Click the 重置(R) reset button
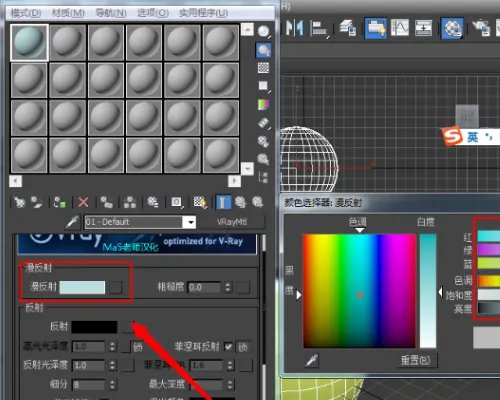 pos(416,360)
